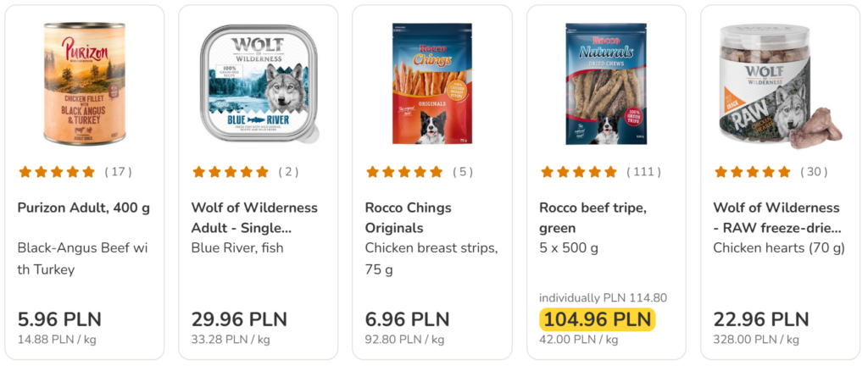
Task: Click the Wolf of Wilderness RAW jar image
Action: click(x=780, y=84)
